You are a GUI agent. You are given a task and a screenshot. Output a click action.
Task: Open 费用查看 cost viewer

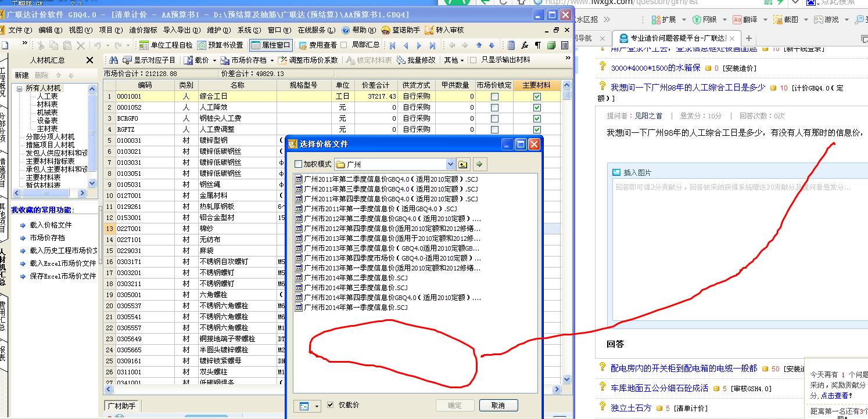(318, 45)
